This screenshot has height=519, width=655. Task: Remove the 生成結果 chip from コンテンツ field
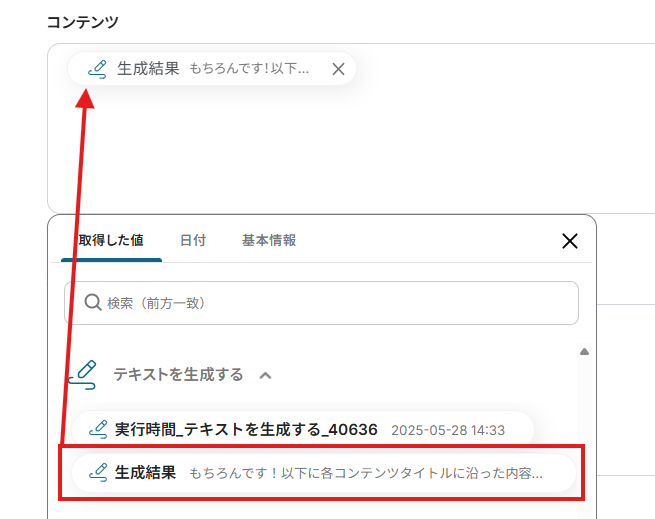coord(338,69)
